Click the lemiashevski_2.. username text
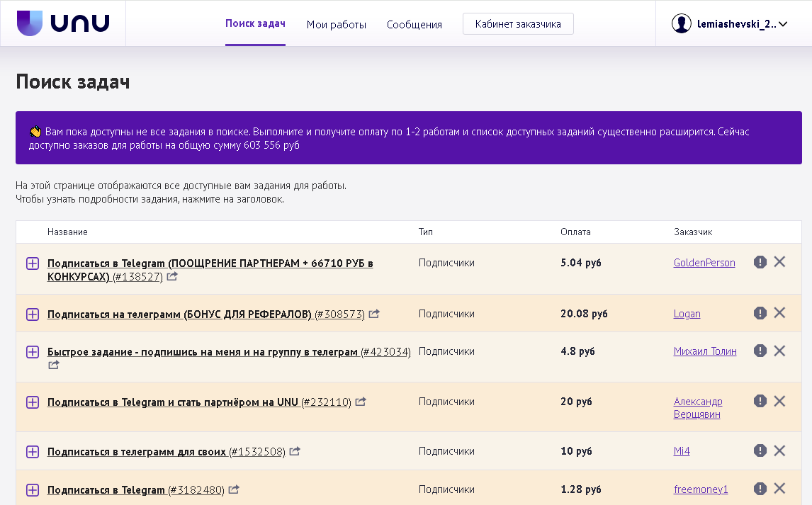The height and width of the screenshot is (505, 812). point(736,24)
